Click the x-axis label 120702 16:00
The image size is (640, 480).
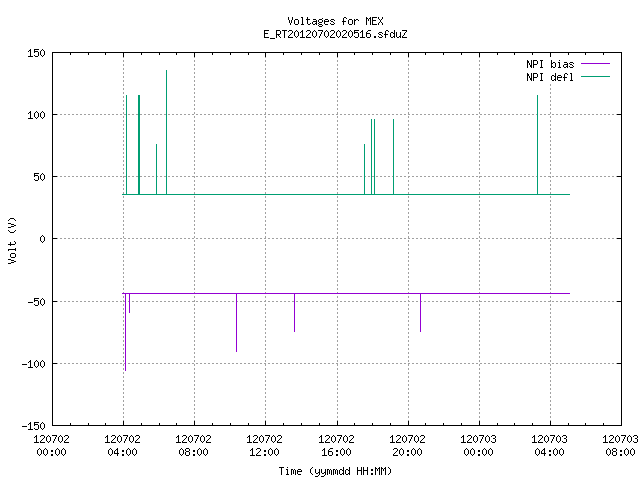pos(336,445)
